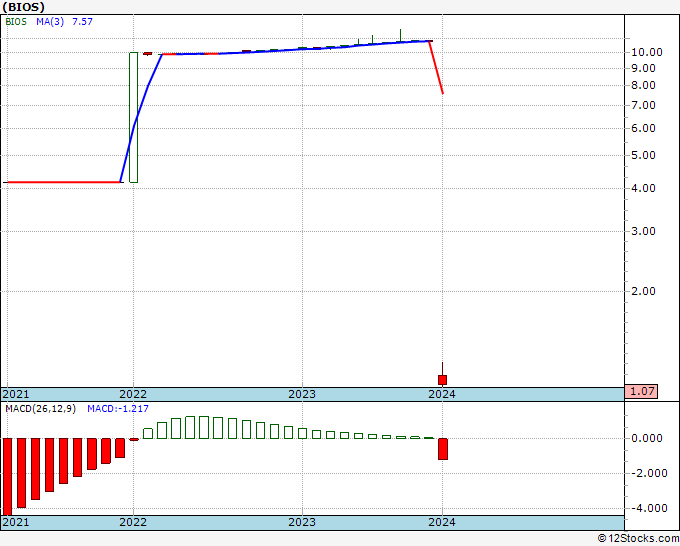Click the MA(3) legend label

point(50,22)
